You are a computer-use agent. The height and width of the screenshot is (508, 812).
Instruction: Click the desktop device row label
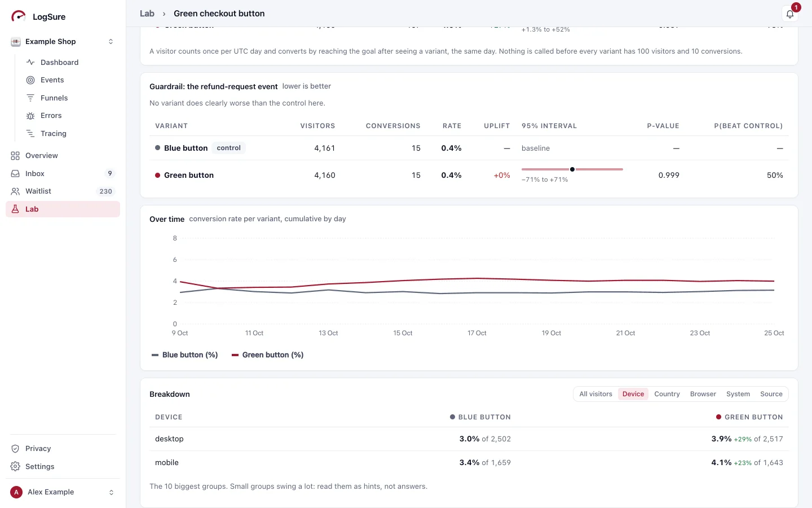[169, 439]
